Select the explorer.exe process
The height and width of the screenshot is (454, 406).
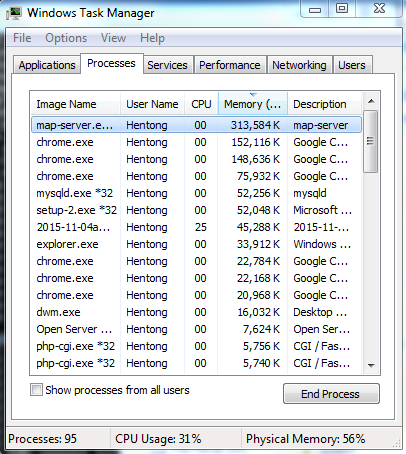pos(196,244)
